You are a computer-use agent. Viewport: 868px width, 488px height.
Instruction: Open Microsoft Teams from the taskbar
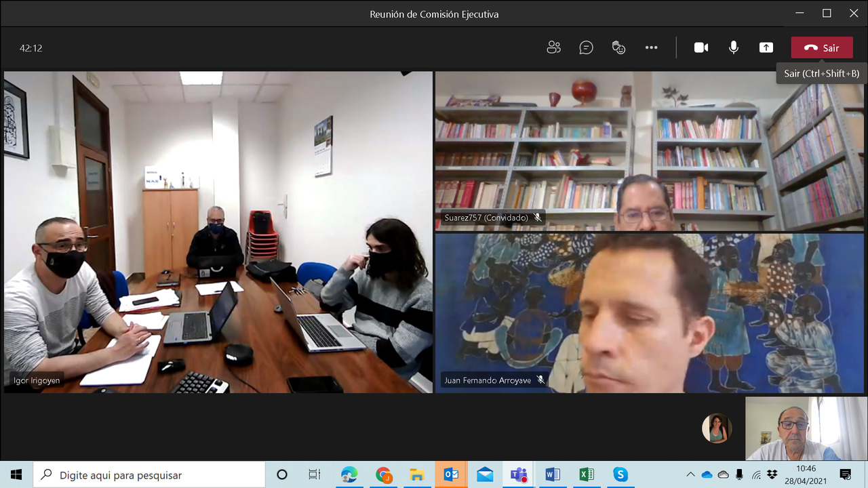(x=519, y=474)
